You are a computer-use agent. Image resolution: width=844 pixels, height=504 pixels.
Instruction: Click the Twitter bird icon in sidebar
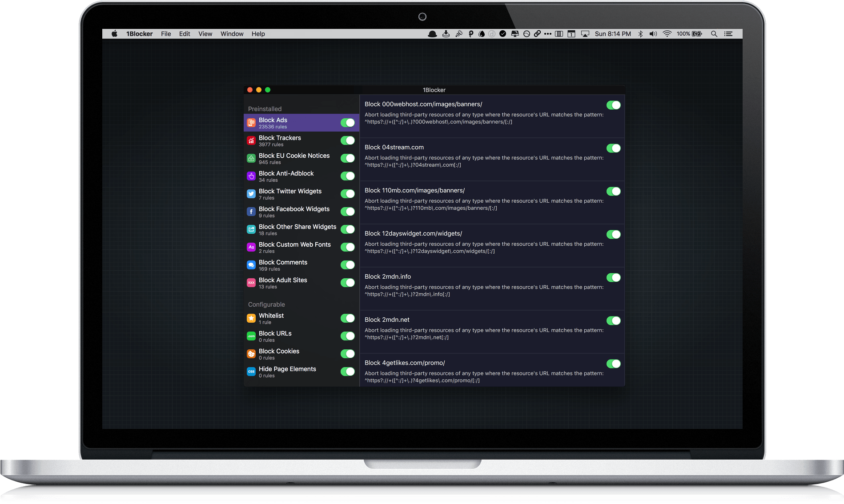(251, 194)
